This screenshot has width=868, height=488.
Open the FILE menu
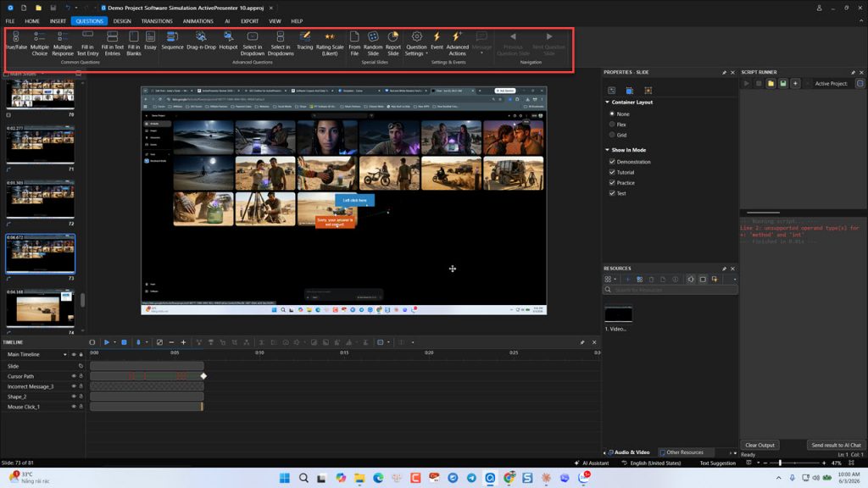(x=10, y=21)
